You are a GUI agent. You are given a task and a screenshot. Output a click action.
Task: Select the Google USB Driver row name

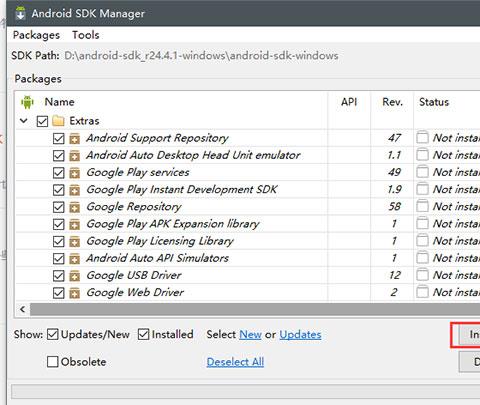[x=134, y=275]
